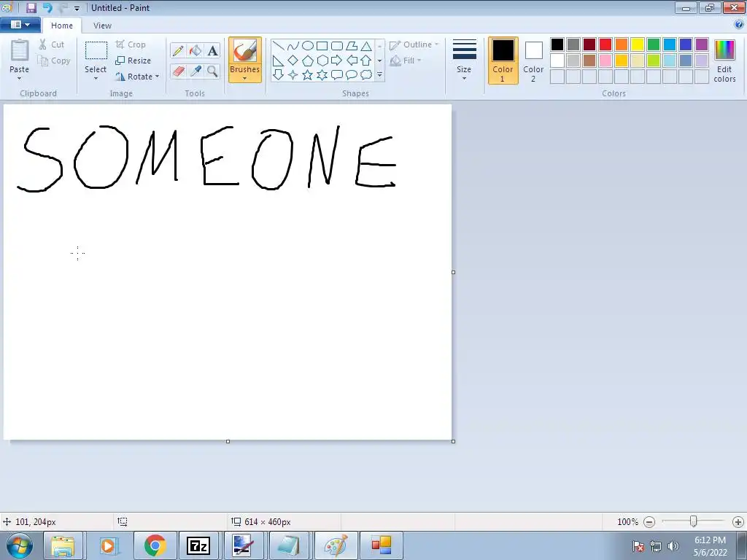
Task: Expand the Paste dropdown arrow
Action: tap(20, 78)
